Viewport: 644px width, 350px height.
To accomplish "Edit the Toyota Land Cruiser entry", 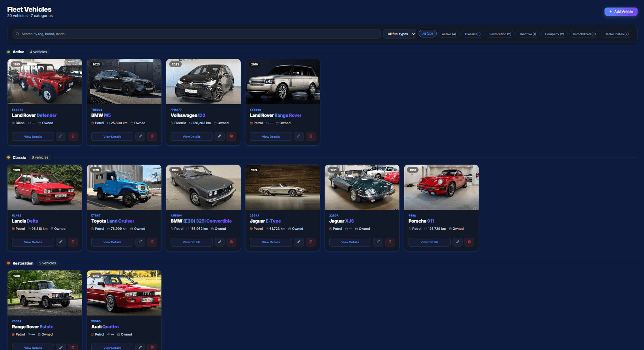I will [x=140, y=242].
